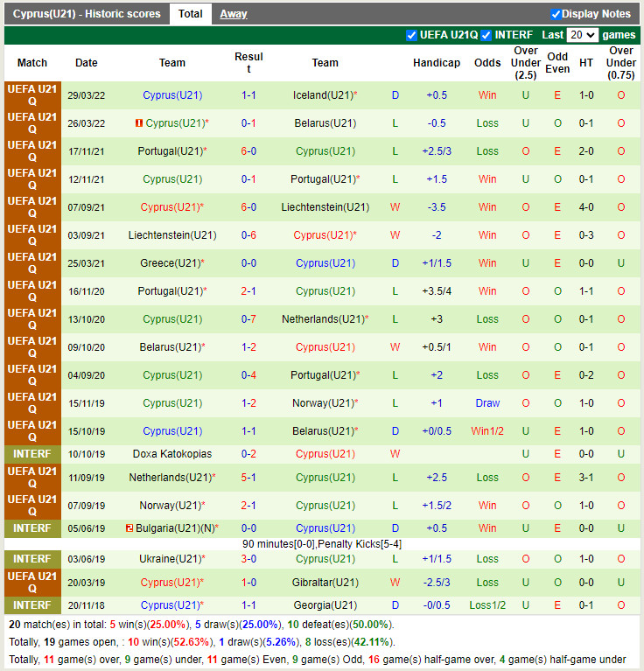Open the Gibraltar(U21) team link
644x671 pixels.
click(325, 583)
